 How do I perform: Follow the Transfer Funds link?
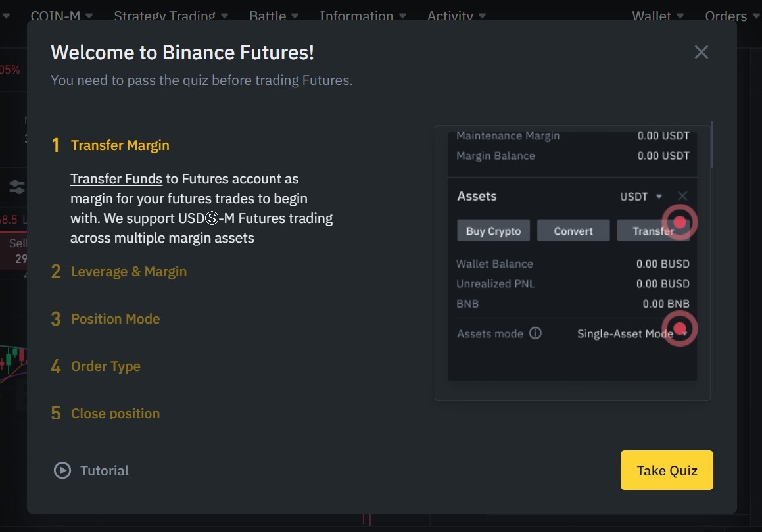tap(116, 179)
